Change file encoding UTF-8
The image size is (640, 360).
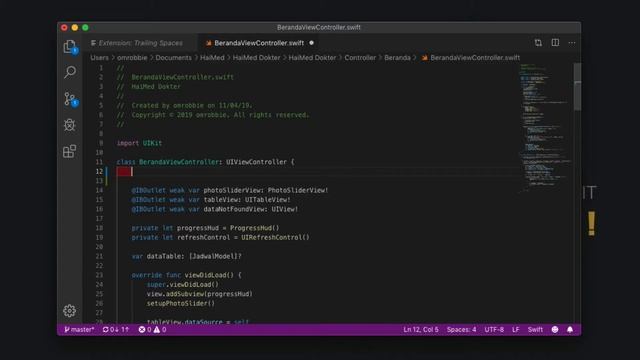pyautogui.click(x=494, y=329)
